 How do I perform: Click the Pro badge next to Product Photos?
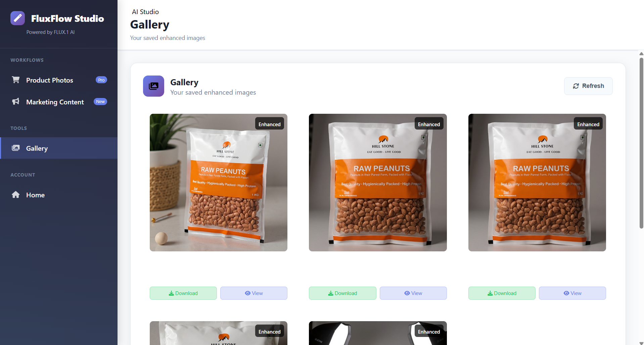pos(101,80)
